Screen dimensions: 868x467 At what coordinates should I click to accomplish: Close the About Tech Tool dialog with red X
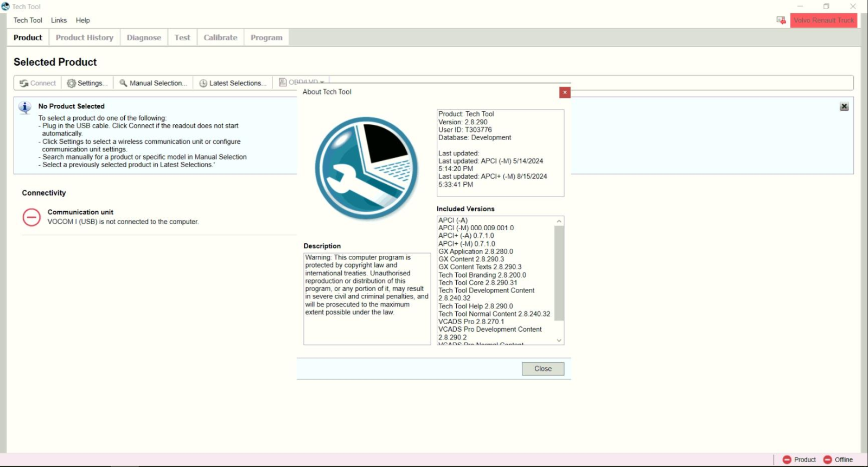click(565, 92)
